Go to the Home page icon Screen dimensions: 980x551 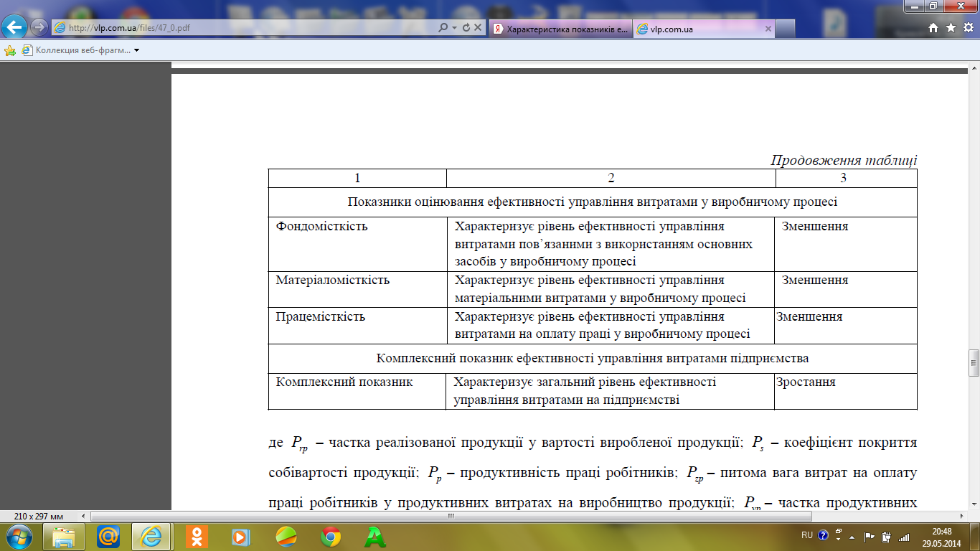point(933,28)
